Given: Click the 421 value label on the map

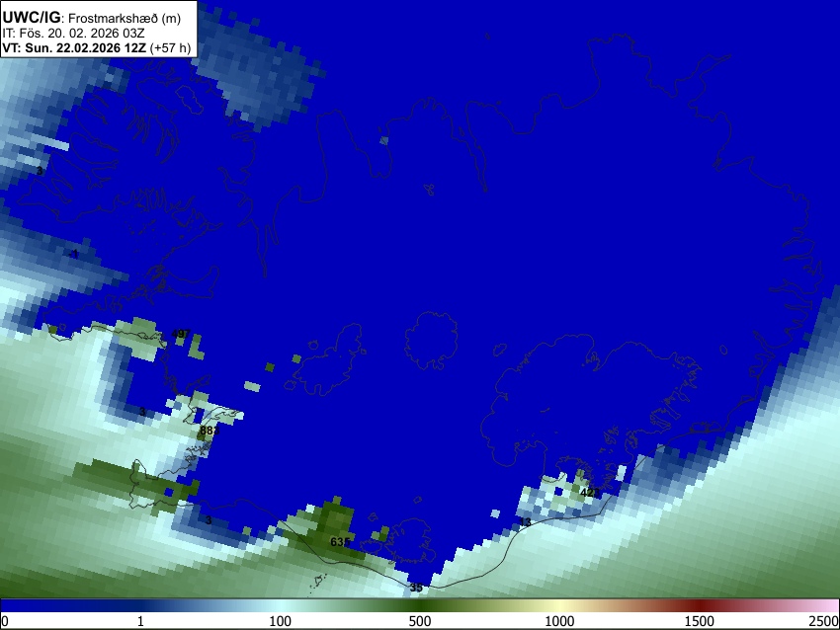Looking at the screenshot, I should tap(590, 492).
